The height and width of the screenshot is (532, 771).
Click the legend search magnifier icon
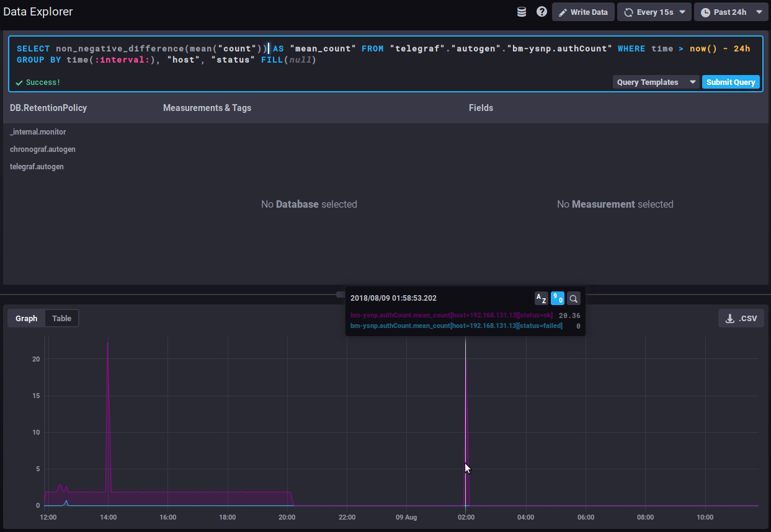pos(574,298)
